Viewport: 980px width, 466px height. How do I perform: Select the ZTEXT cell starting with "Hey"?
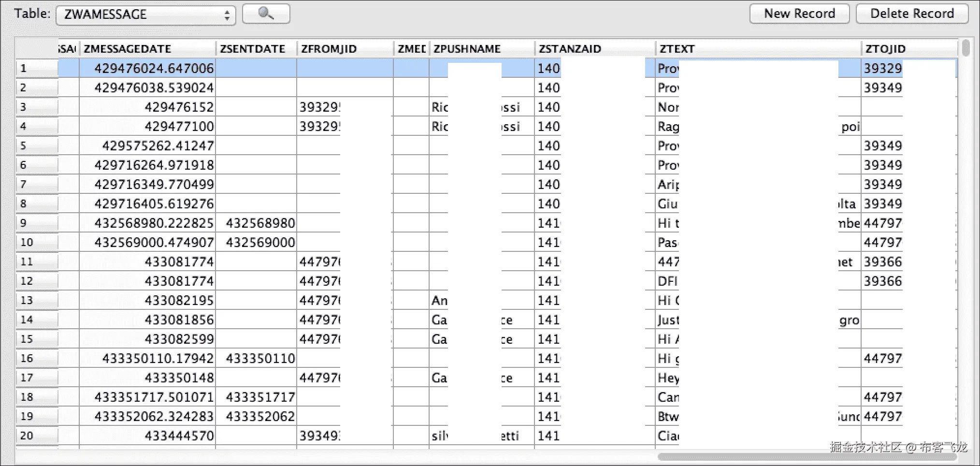(x=758, y=378)
